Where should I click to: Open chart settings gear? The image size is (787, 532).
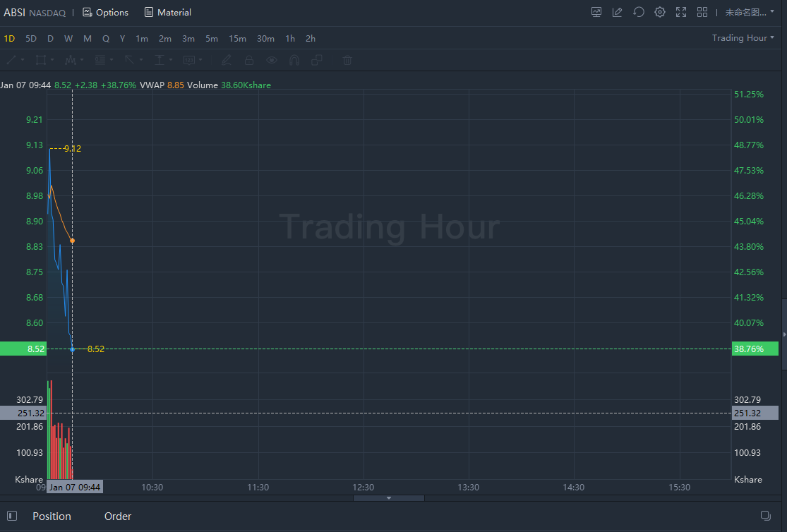coord(659,12)
